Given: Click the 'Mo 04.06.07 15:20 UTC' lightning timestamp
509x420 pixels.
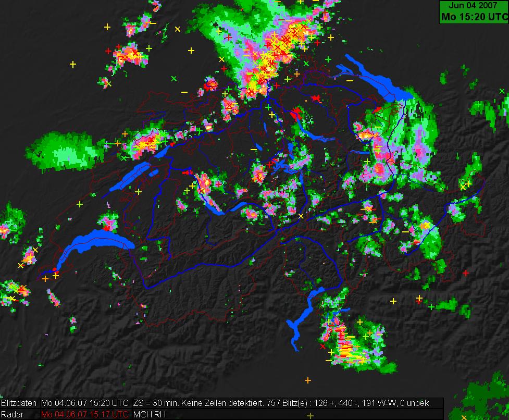Looking at the screenshot, I should click(85, 403).
